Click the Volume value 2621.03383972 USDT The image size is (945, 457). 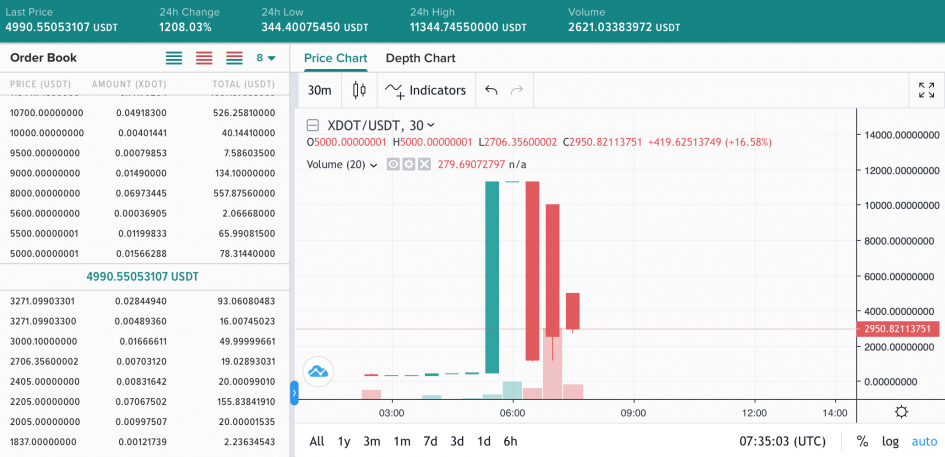[624, 28]
